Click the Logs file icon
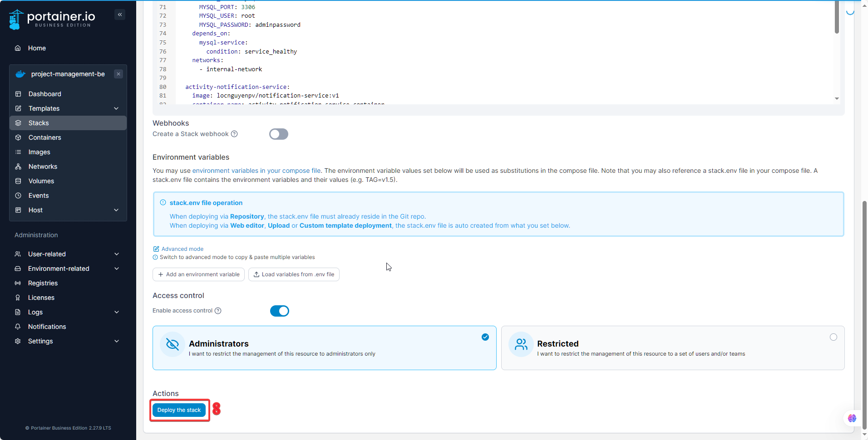Viewport: 868px width, 440px height. pyautogui.click(x=18, y=312)
